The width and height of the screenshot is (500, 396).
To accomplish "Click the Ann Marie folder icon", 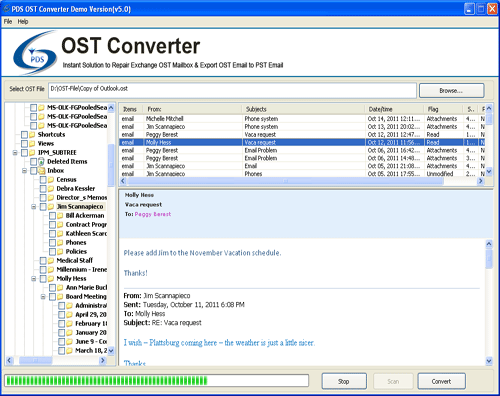I will pos(60,288).
